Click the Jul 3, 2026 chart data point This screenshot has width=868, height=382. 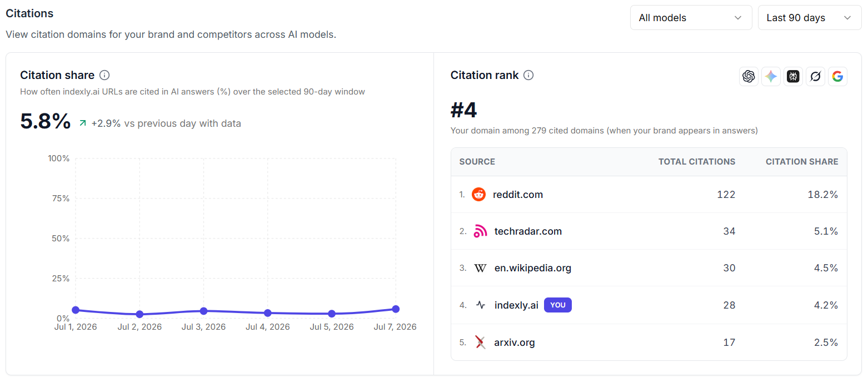(203, 311)
